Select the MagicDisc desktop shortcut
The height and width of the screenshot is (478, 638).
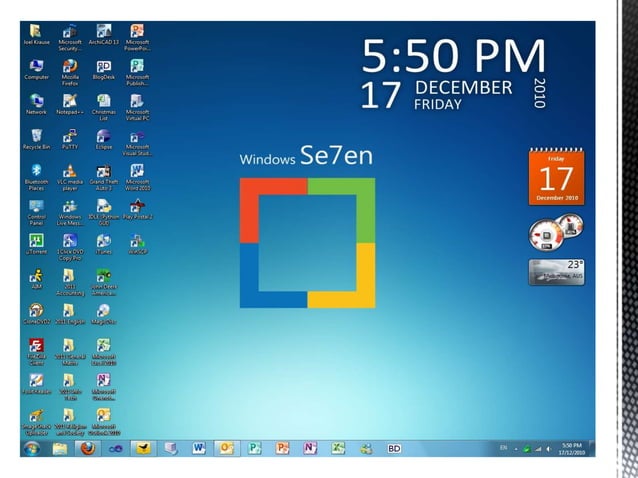tap(104, 314)
